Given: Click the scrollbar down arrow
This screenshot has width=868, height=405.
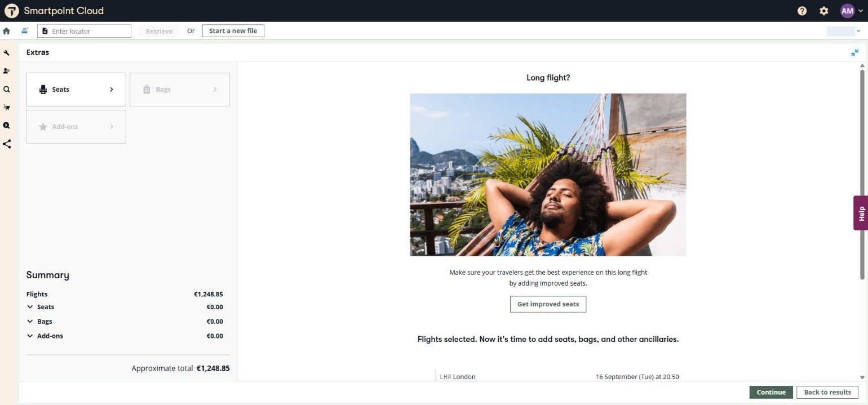Looking at the screenshot, I should 862,377.
